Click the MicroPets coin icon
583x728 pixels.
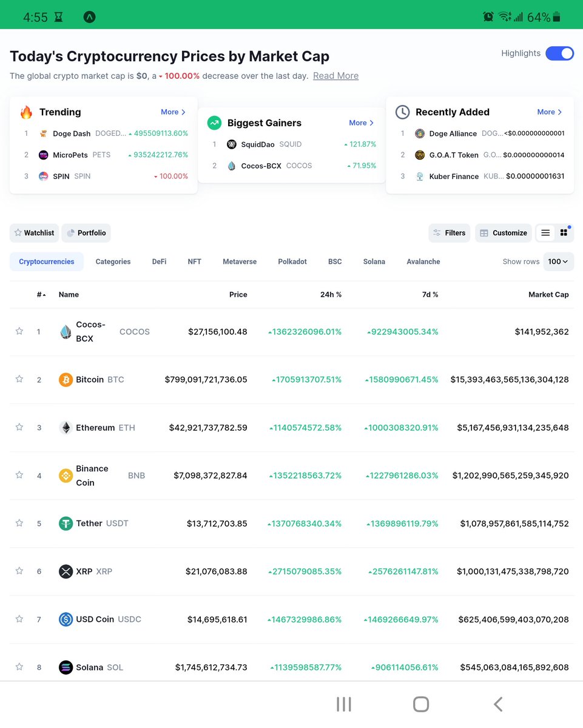point(43,155)
